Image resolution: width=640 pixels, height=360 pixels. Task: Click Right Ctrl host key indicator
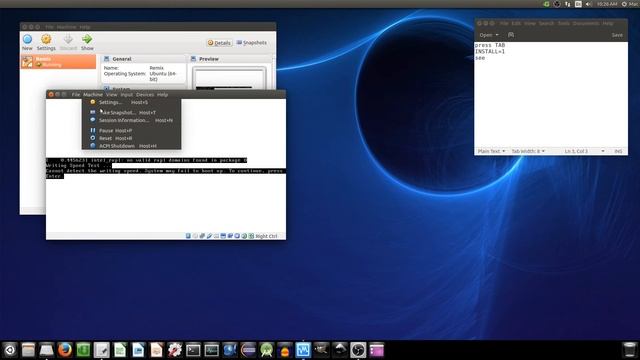coord(266,236)
